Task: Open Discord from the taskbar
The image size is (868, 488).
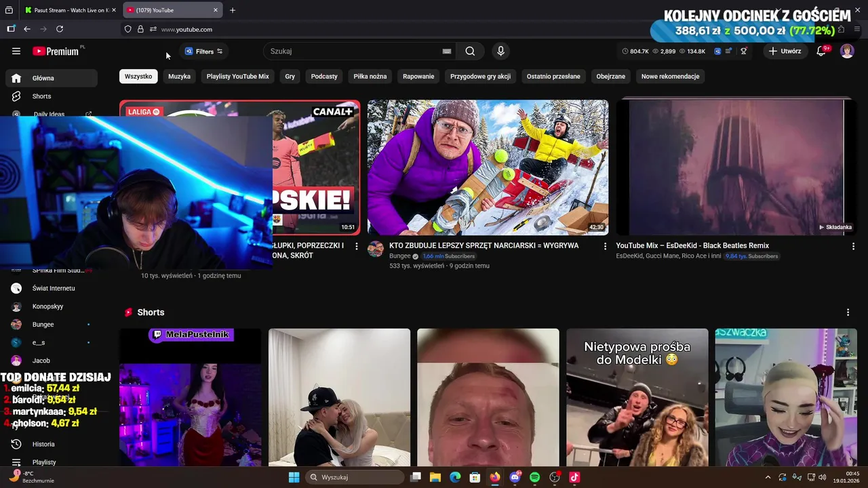Action: tap(515, 477)
